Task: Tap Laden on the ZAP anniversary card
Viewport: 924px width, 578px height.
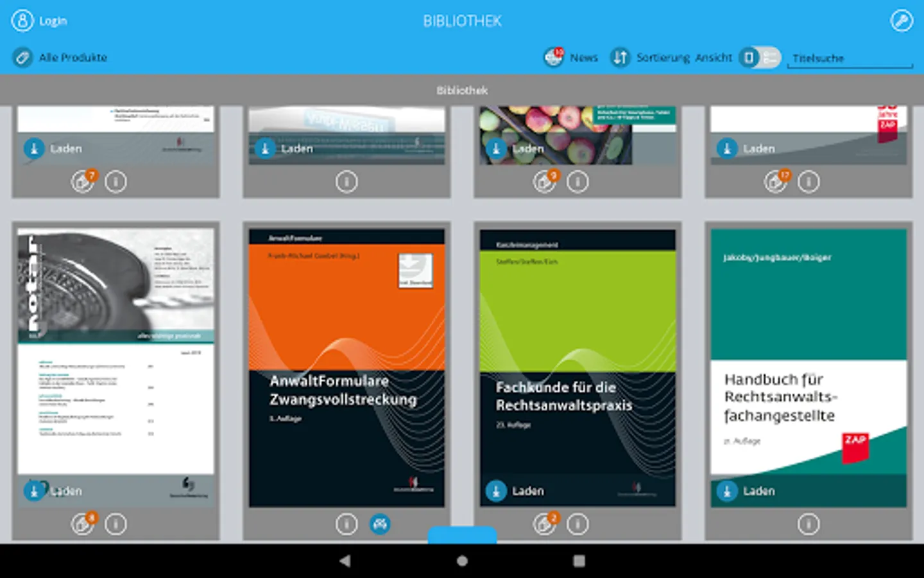Action: [746, 148]
